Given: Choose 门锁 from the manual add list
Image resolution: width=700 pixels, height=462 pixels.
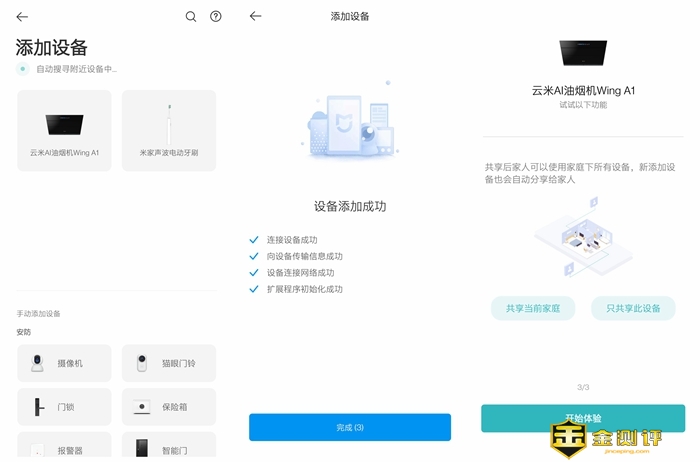Looking at the screenshot, I should pyautogui.click(x=65, y=407).
